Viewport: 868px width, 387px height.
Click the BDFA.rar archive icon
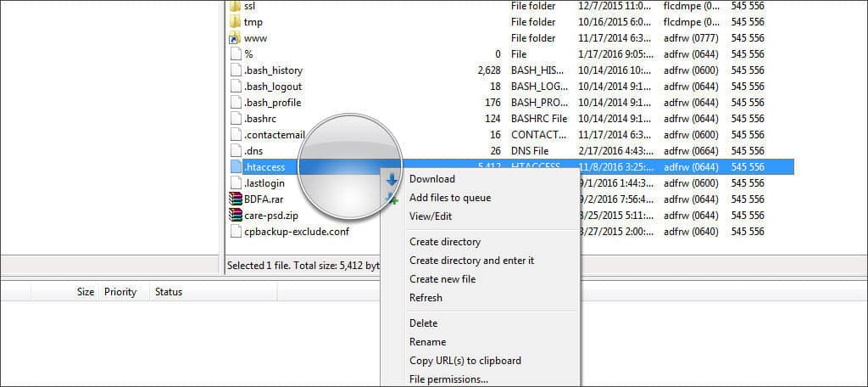[236, 199]
